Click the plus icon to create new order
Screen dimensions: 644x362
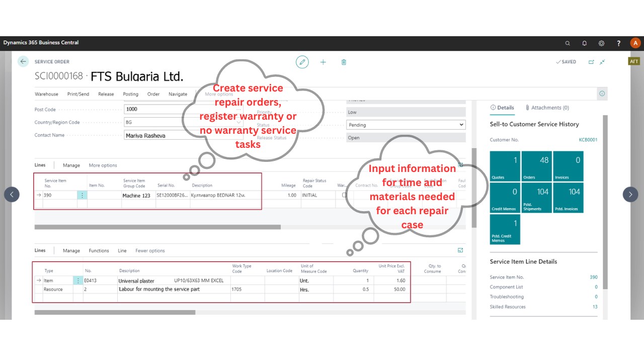323,62
